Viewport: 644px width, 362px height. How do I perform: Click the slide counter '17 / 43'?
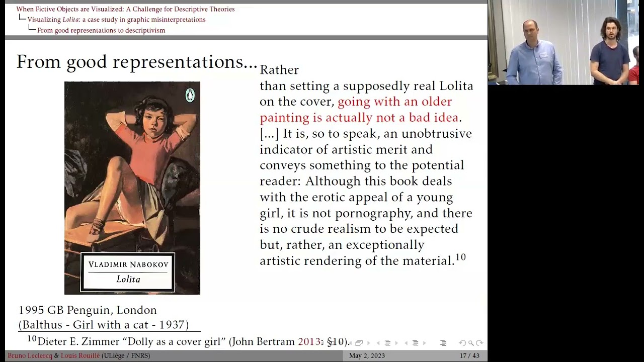[x=469, y=355]
